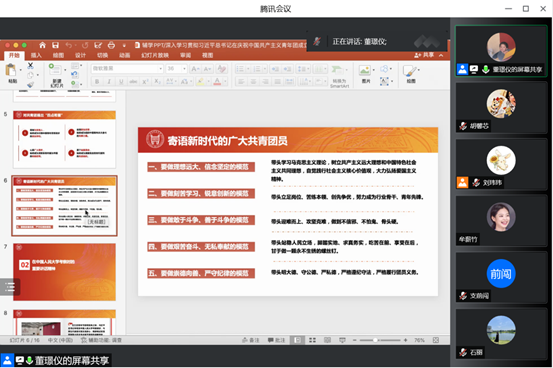Select slide 7 thumbnail in slide panel

click(64, 272)
